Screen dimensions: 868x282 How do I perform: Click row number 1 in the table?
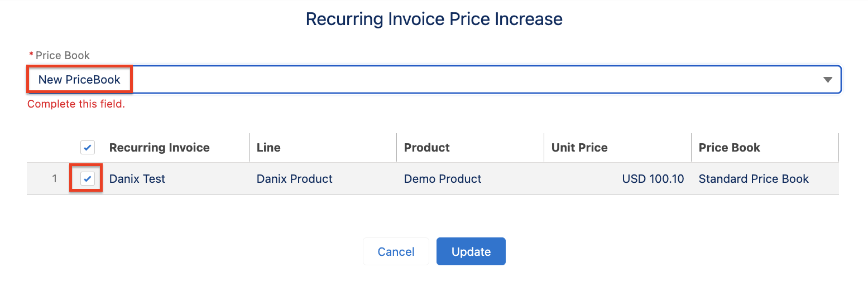[54, 179]
